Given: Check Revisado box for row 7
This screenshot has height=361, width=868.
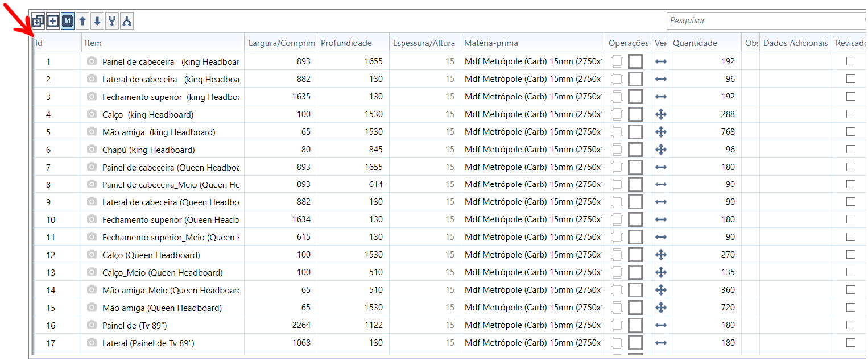Looking at the screenshot, I should 851,167.
